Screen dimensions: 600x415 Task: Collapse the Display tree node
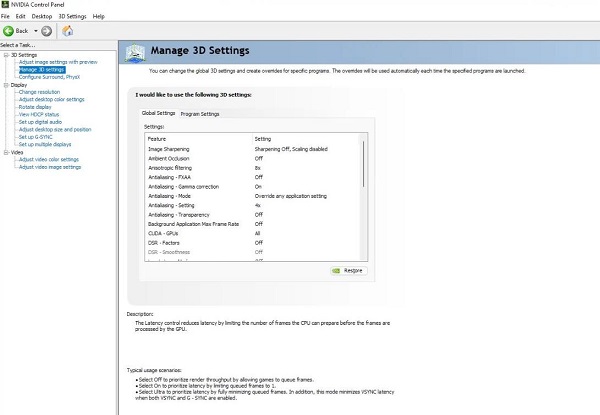click(5, 85)
